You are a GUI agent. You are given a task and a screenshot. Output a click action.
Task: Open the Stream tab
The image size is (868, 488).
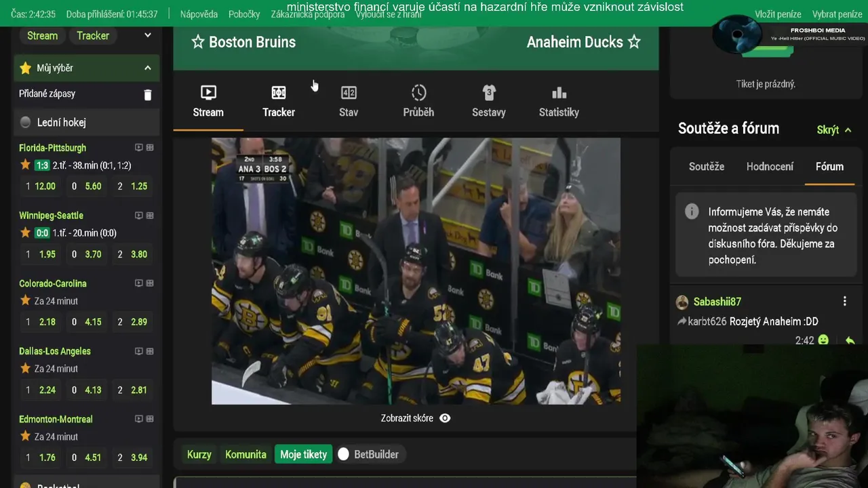208,102
